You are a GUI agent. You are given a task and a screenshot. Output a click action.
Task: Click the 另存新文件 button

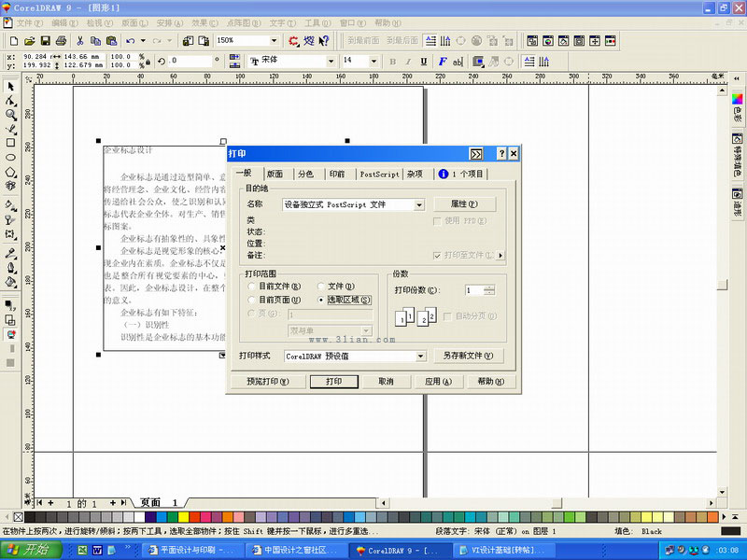coord(469,356)
